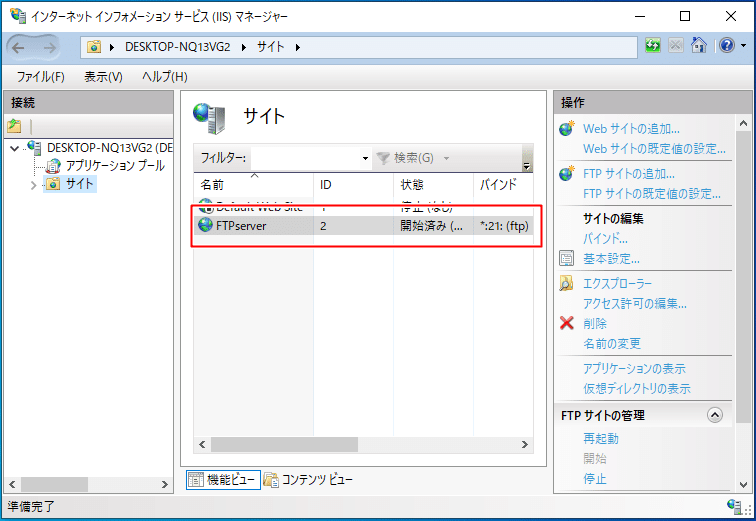Expand the サイト tree node
The height and width of the screenshot is (521, 756).
pos(33,185)
